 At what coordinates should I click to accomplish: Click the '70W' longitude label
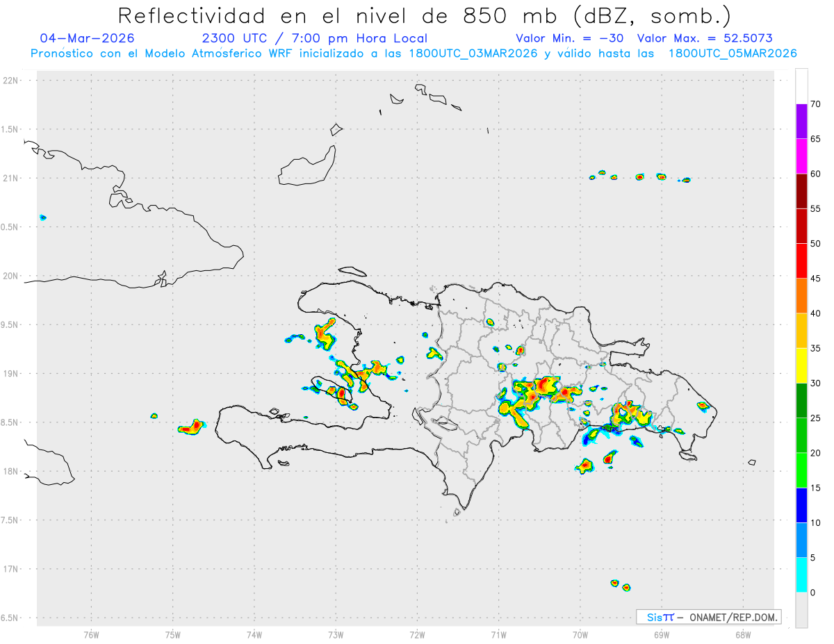point(580,634)
